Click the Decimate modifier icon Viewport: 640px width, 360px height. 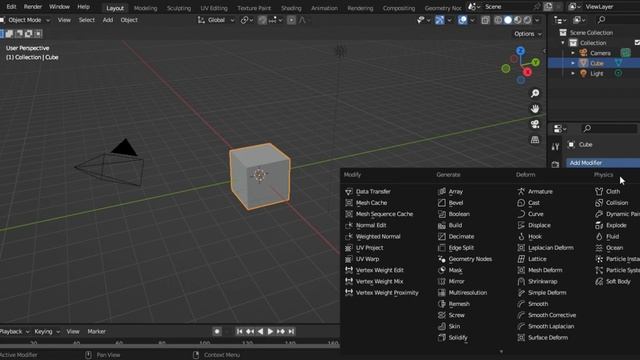coord(442,236)
